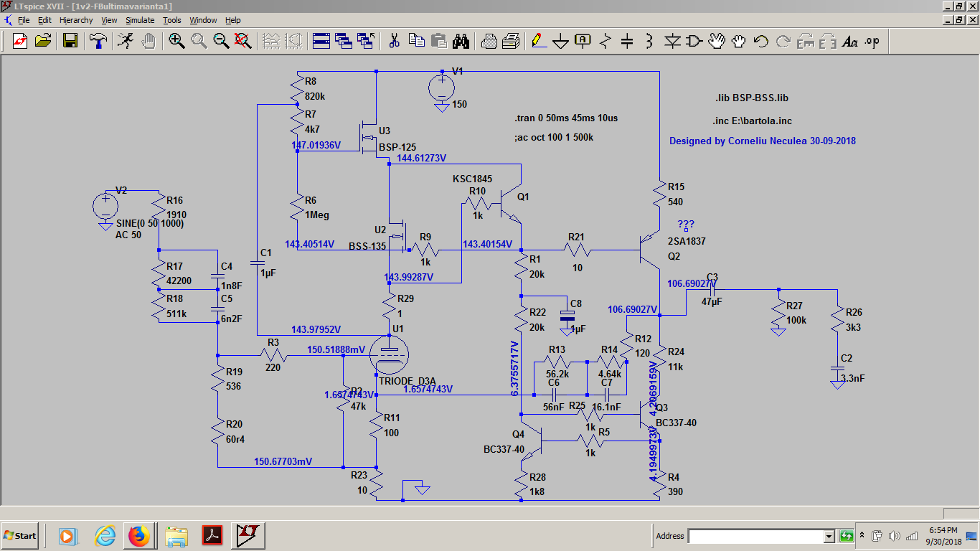980x551 pixels.
Task: Select the SPICE directive '.op' tool
Action: tap(872, 41)
